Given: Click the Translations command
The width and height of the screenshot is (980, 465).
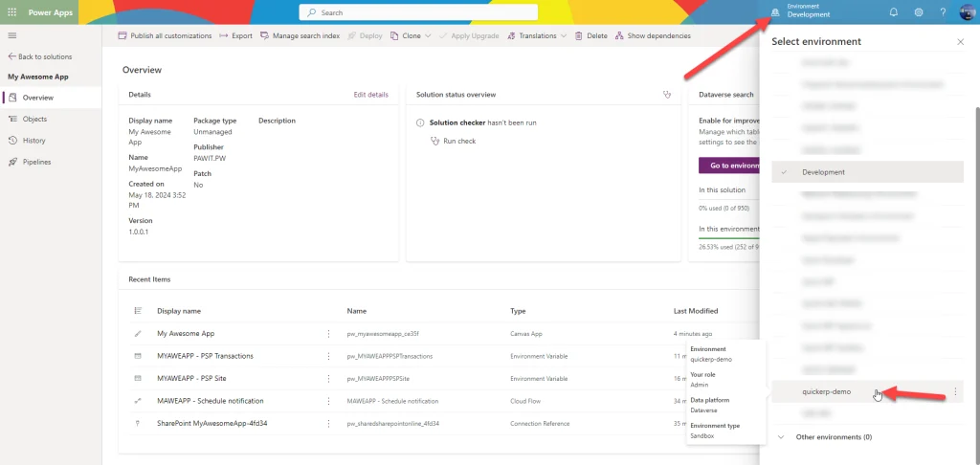Looking at the screenshot, I should [x=531, y=35].
